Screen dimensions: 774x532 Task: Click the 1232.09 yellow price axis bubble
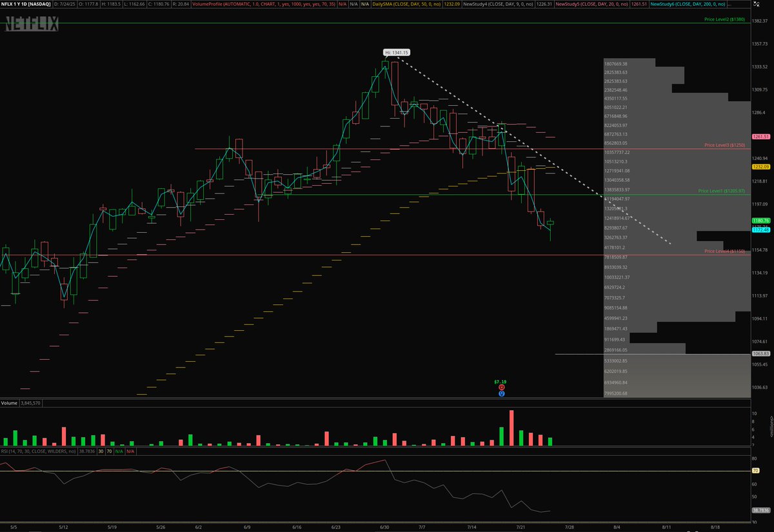762,166
